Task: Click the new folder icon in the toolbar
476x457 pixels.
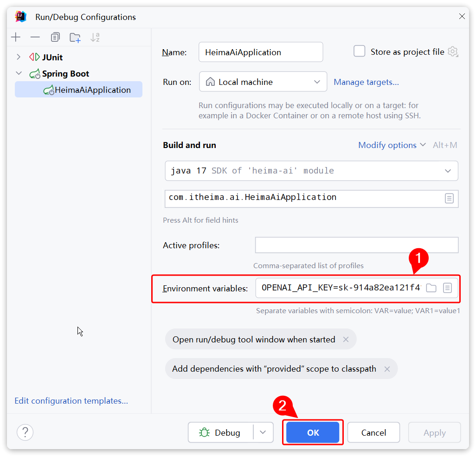Action: tap(75, 38)
